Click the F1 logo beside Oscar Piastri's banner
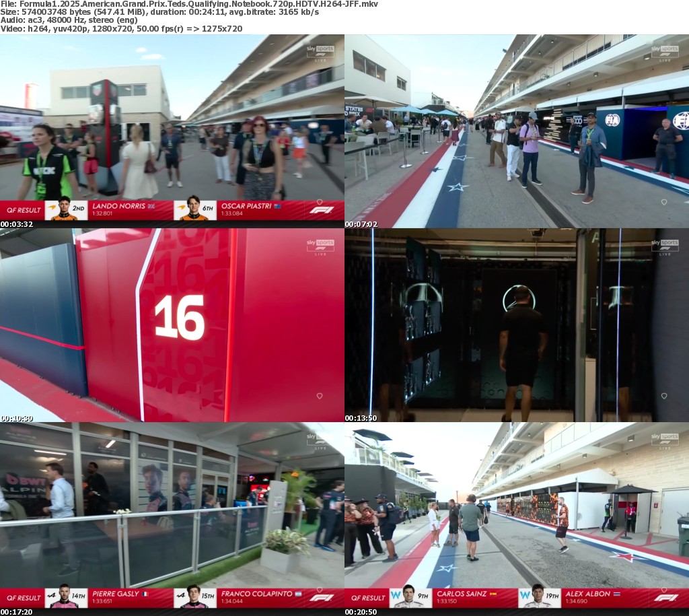The image size is (689, 616). 321,210
